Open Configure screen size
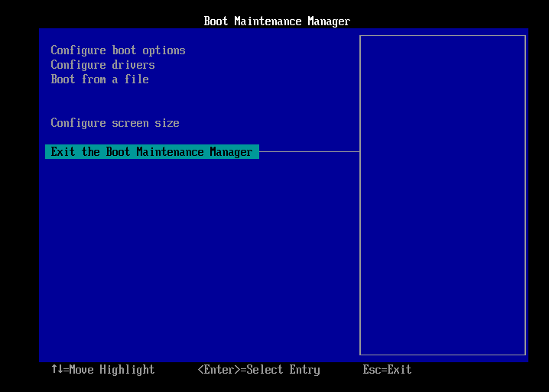Image resolution: width=549 pixels, height=392 pixels. pyautogui.click(x=115, y=123)
